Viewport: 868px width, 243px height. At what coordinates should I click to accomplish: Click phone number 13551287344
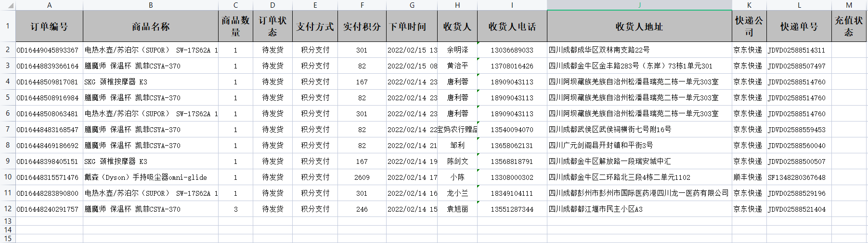[x=512, y=209]
